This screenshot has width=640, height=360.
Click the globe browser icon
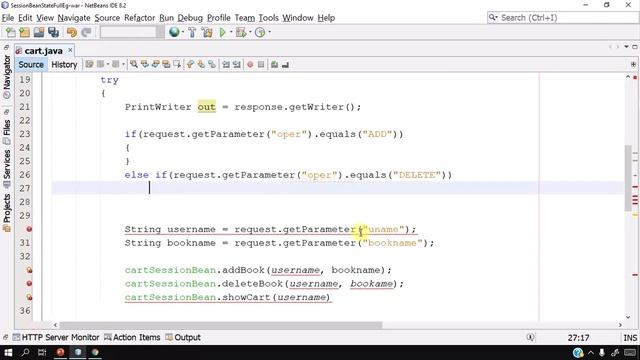click(x=174, y=32)
